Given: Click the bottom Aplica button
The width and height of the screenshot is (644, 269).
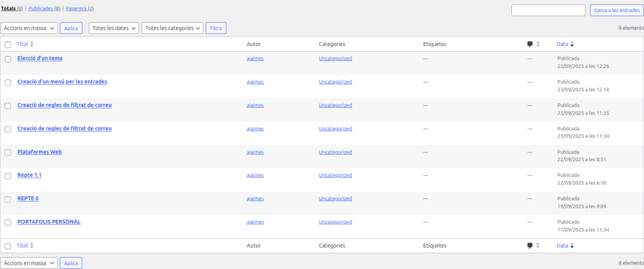Looking at the screenshot, I should coord(71,263).
